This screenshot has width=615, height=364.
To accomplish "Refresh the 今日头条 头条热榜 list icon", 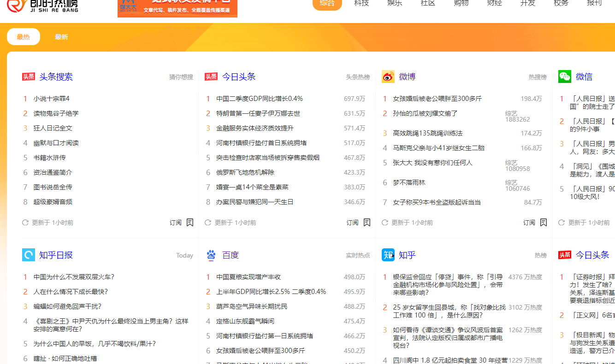I will tap(208, 223).
